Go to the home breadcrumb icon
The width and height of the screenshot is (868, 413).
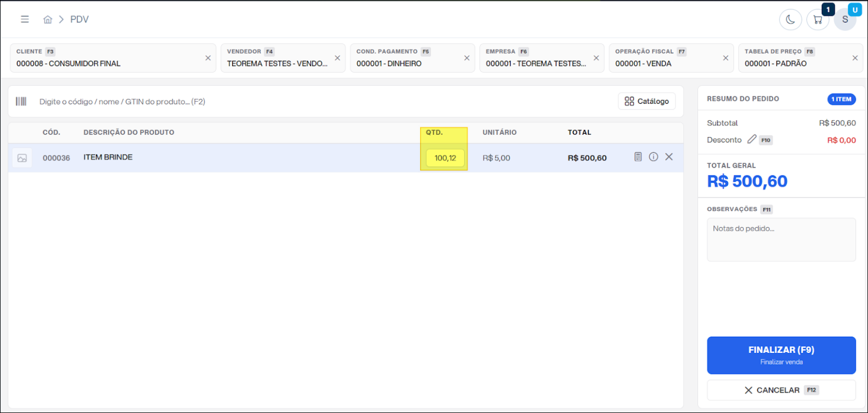pos(48,19)
